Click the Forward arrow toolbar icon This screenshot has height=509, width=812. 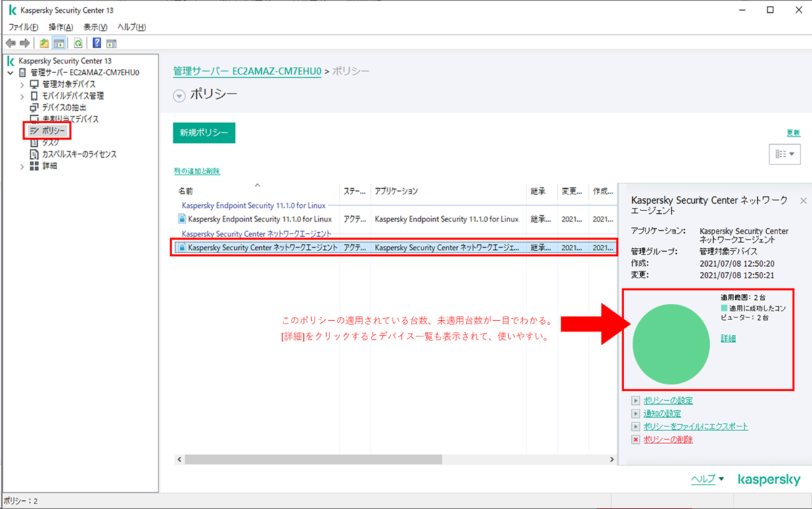coord(25,43)
